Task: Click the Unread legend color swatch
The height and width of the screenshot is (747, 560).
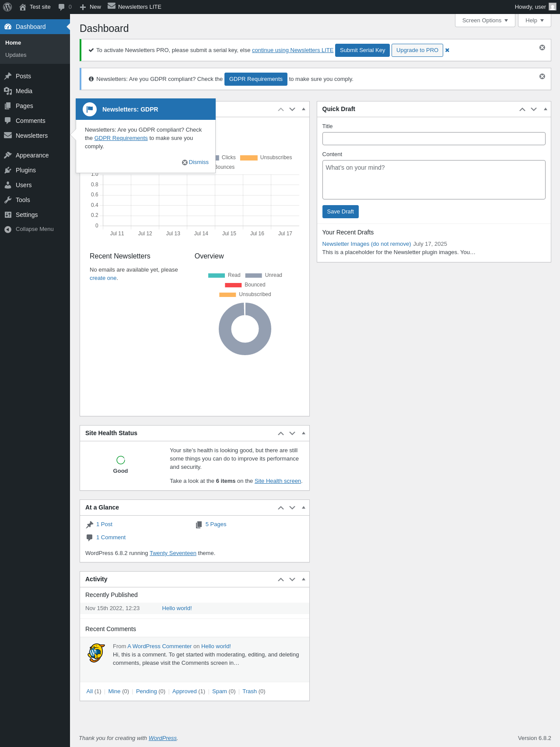Action: 253,276
